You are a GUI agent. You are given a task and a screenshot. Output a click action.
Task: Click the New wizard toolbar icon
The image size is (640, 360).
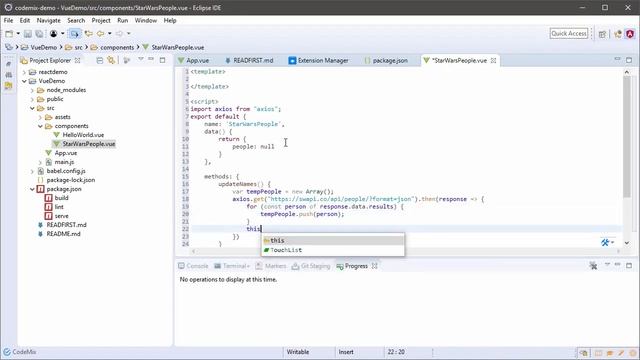9,33
